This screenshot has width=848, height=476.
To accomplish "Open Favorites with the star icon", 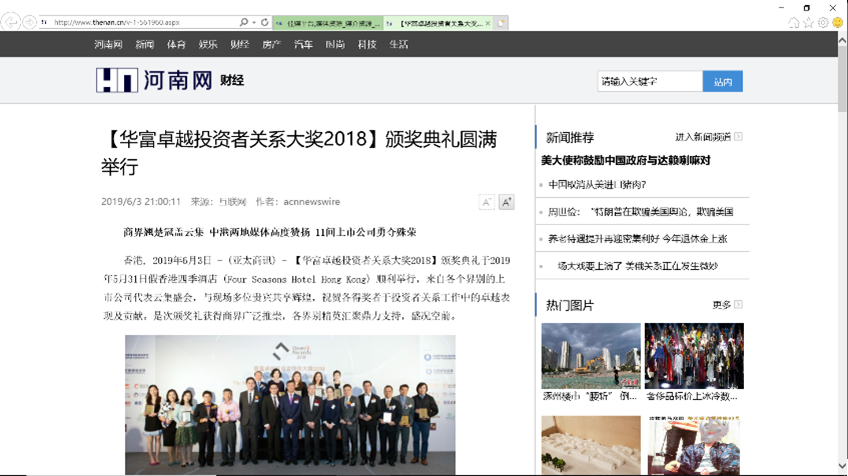I will click(x=808, y=22).
